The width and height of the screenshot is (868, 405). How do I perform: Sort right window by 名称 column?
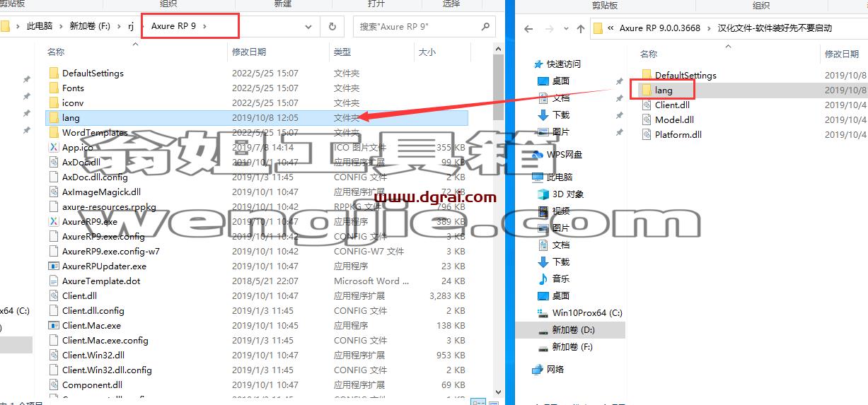point(649,54)
